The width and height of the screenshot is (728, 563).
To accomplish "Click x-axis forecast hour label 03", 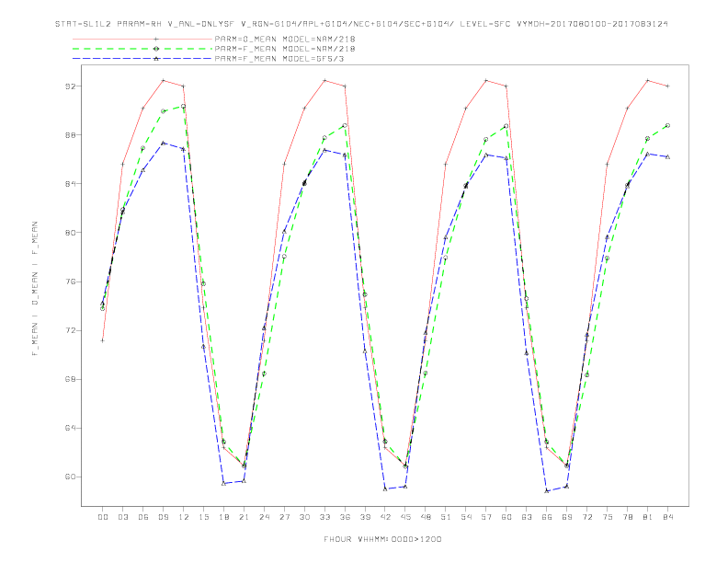I will point(122,517).
